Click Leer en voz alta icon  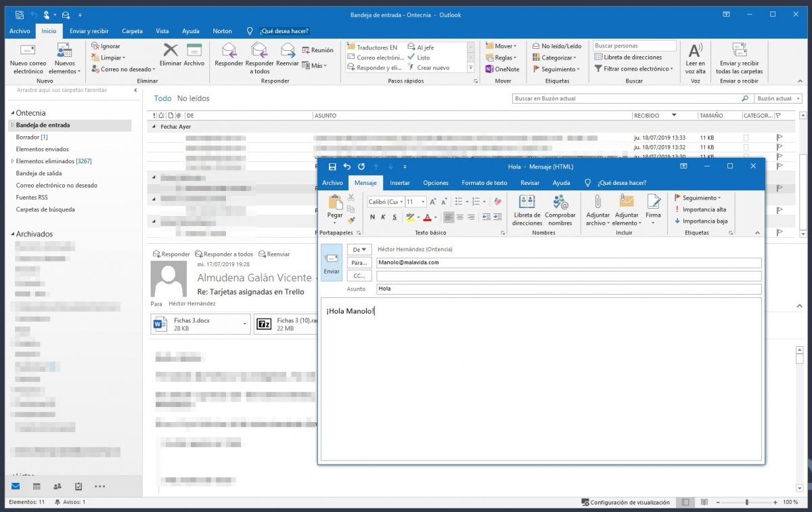(x=695, y=58)
